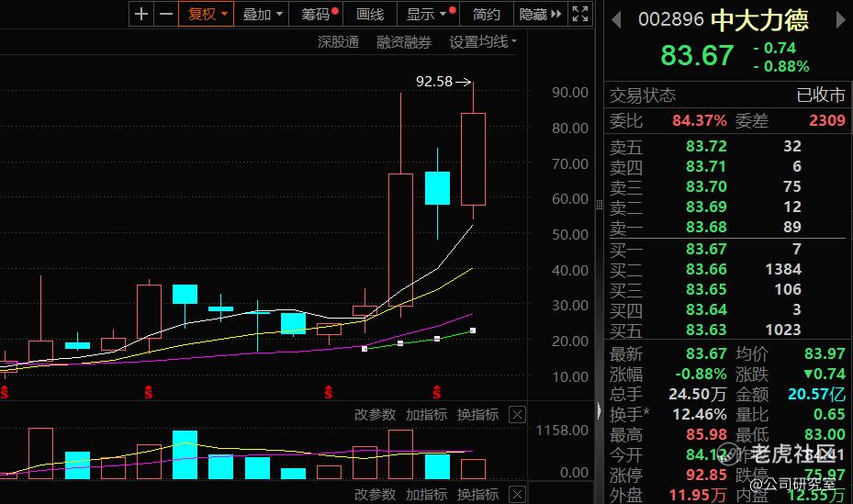
Task: Click 换指标 on the bottom indicator panel
Action: coord(477,494)
